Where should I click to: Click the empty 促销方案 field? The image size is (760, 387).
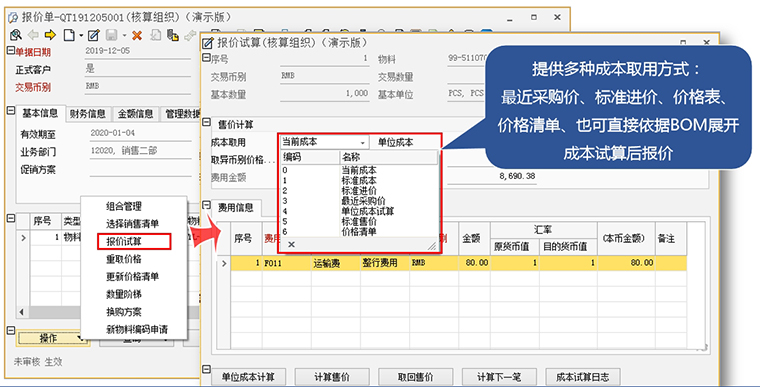141,169
